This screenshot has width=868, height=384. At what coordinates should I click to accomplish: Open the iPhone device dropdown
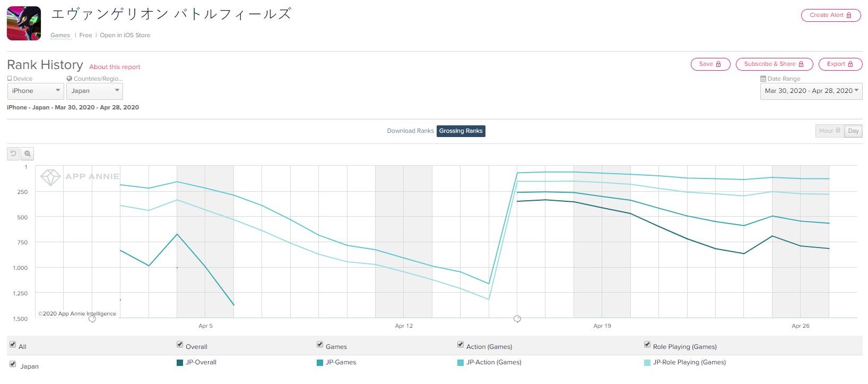pyautogui.click(x=36, y=91)
